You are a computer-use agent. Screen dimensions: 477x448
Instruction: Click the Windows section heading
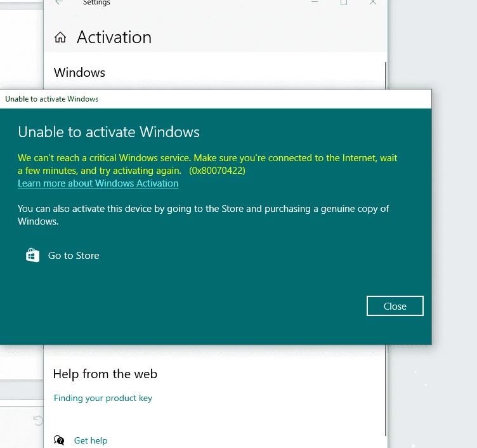click(79, 72)
